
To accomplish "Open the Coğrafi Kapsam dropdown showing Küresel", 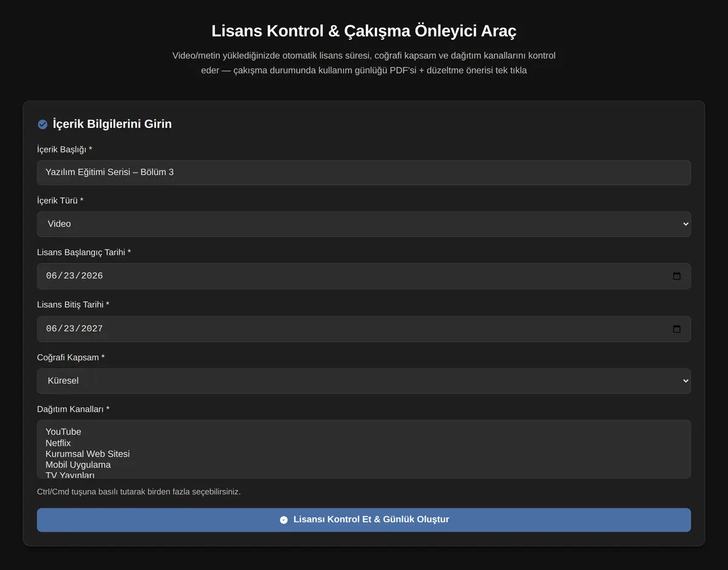I will pos(364,381).
